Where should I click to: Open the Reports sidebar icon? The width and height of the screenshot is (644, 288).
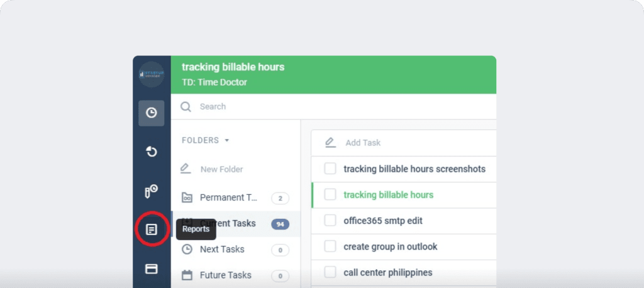pyautogui.click(x=151, y=230)
